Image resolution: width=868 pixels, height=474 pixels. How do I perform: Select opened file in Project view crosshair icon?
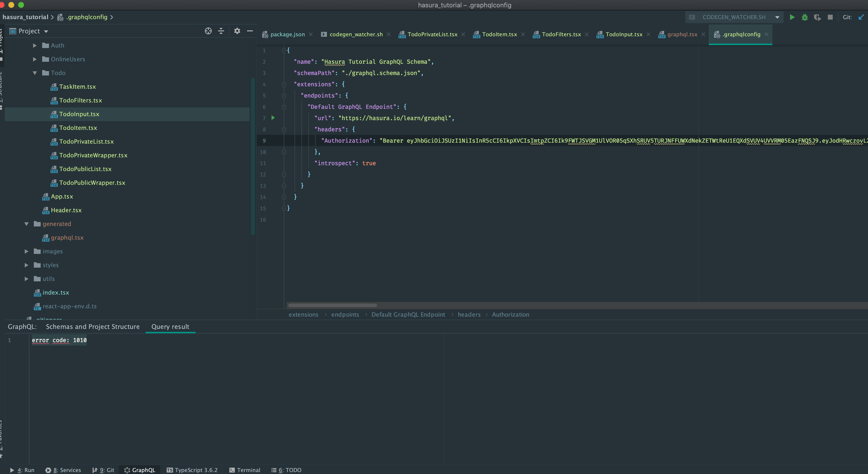208,31
